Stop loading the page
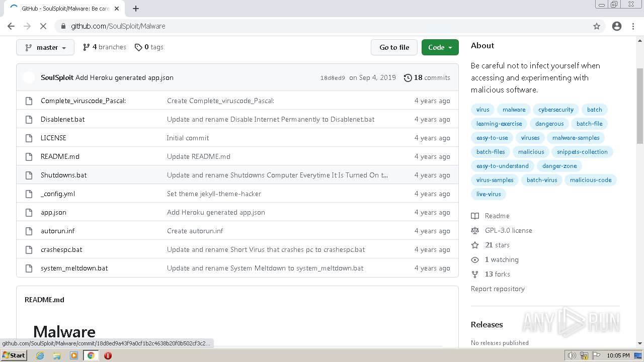 click(43, 26)
